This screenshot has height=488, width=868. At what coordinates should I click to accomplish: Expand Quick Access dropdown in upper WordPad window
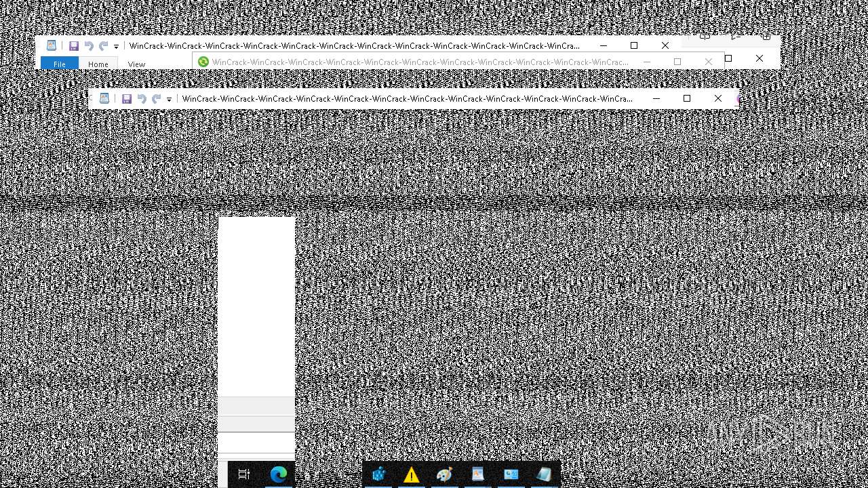pyautogui.click(x=116, y=47)
